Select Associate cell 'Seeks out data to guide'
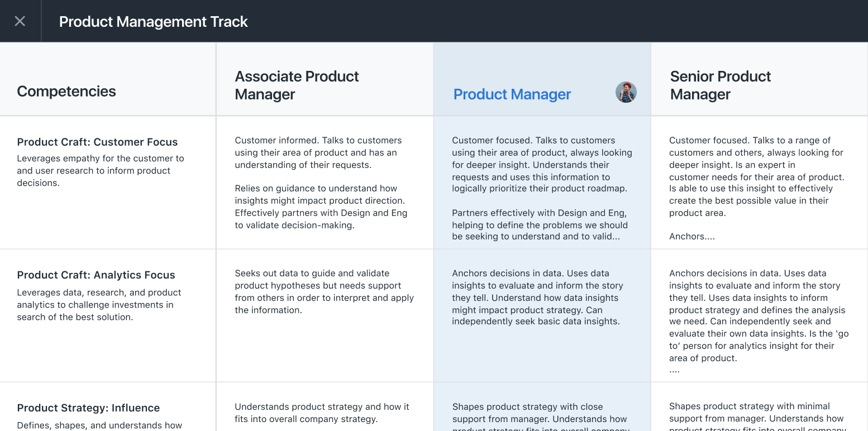Screen dimensions: 868x431 pyautogui.click(x=325, y=316)
